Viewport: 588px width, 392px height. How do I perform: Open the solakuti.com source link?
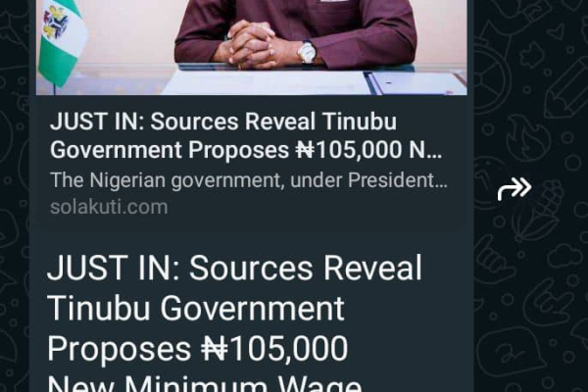(109, 207)
